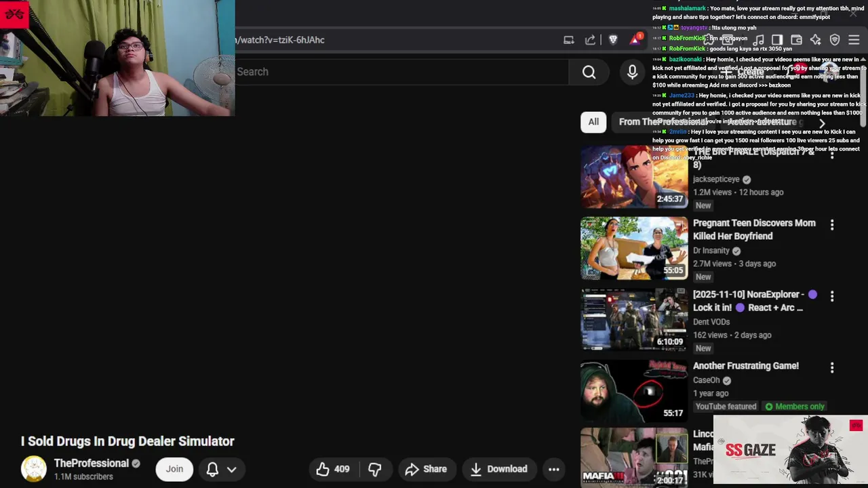The height and width of the screenshot is (488, 868).
Task: Toggle the notification bell for TheProfessional
Action: tap(212, 469)
